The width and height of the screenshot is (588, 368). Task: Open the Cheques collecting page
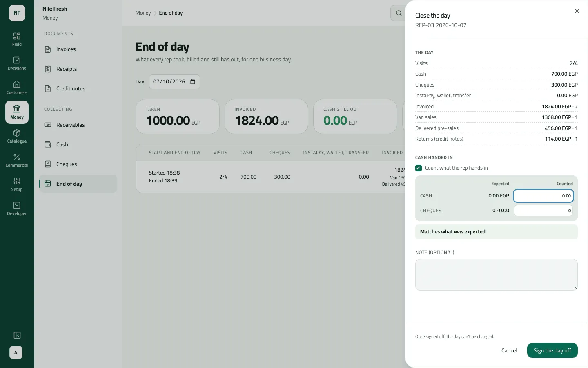click(x=78, y=164)
